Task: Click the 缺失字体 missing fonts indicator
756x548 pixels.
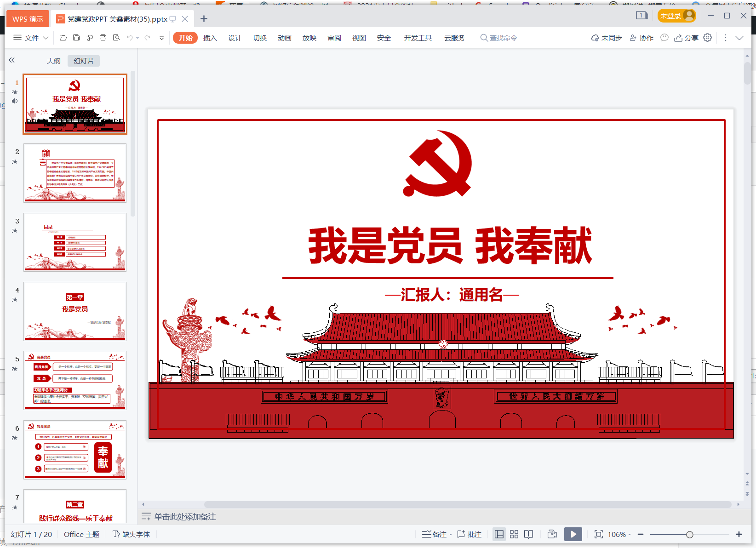Action: [132, 534]
